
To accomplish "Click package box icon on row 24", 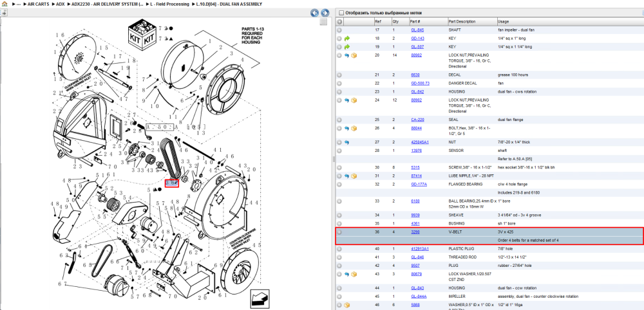I will coord(354,100).
